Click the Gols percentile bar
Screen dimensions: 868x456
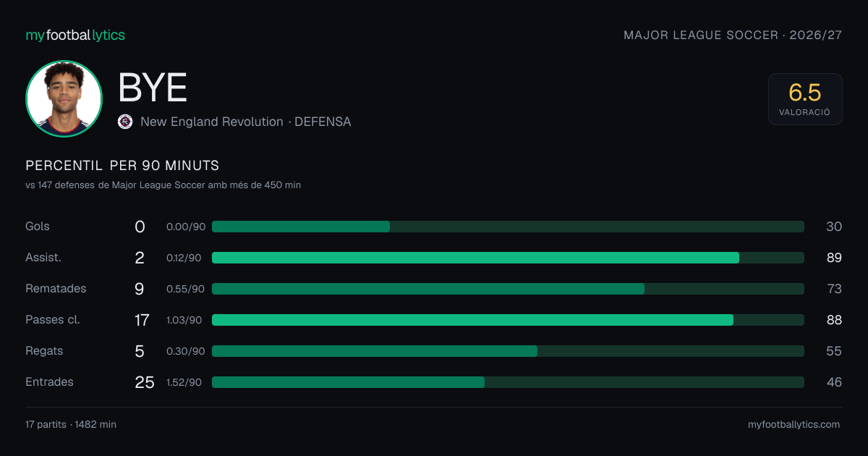click(x=508, y=227)
